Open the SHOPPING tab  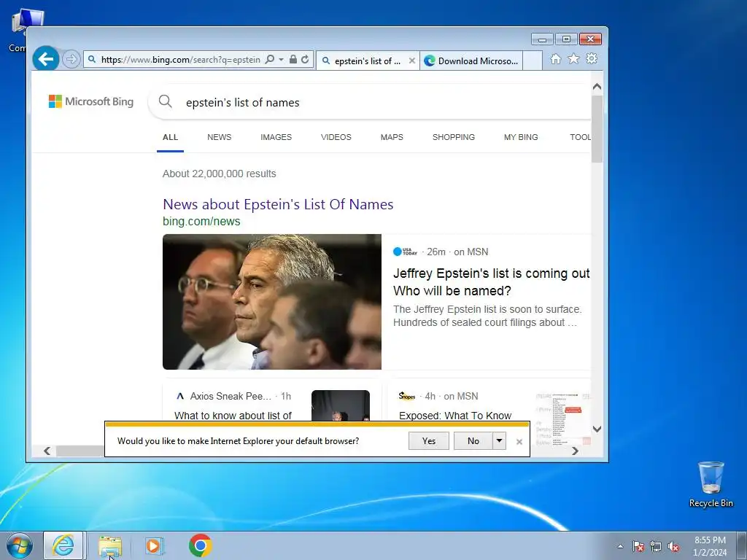454,137
